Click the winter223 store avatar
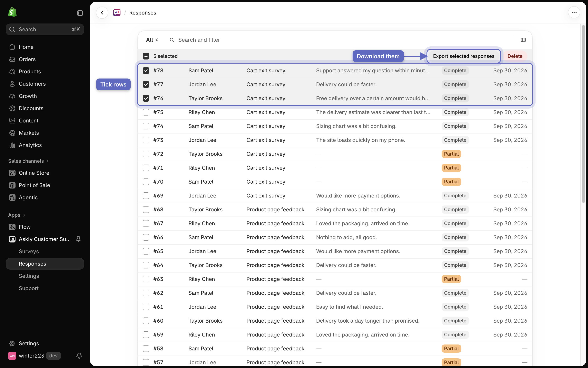 click(x=12, y=356)
